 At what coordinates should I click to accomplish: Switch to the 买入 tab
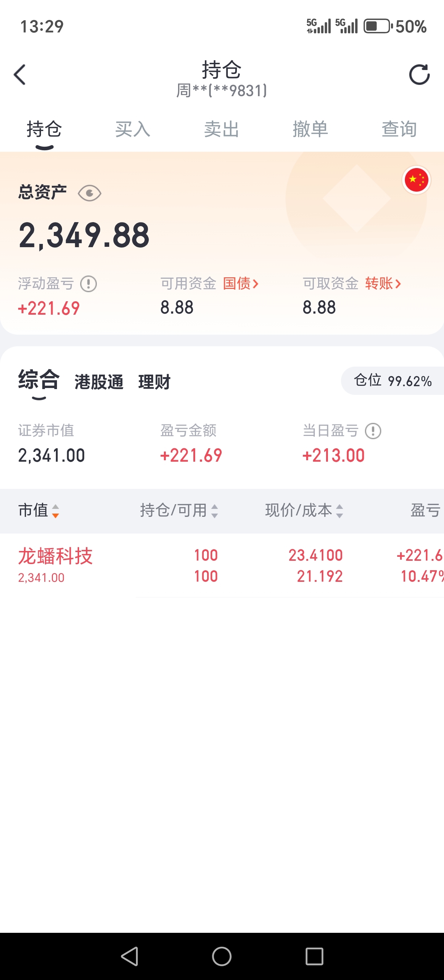pos(133,129)
